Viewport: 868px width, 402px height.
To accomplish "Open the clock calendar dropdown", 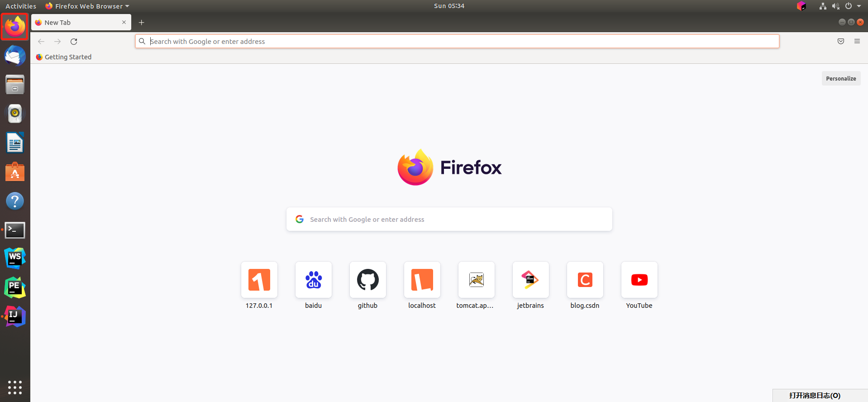I will click(x=449, y=6).
